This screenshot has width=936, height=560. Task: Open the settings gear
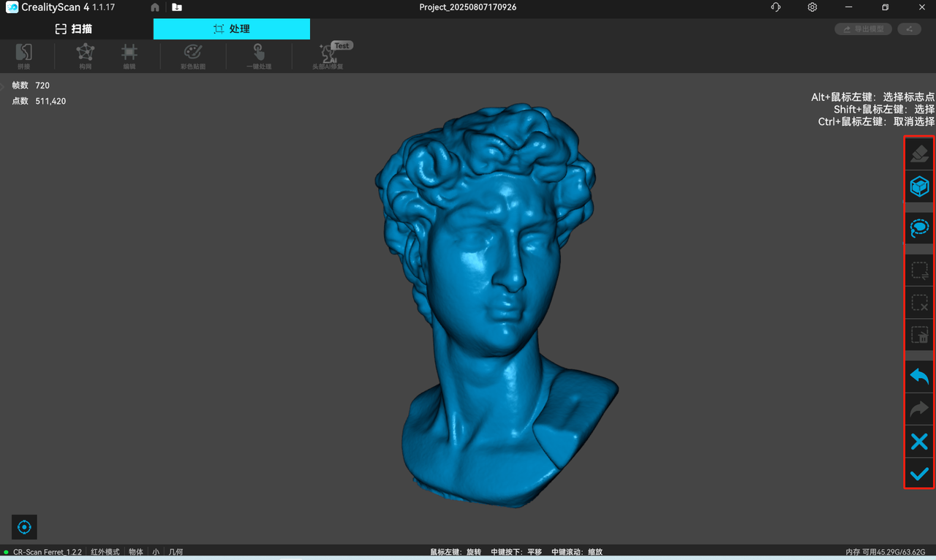tap(812, 7)
